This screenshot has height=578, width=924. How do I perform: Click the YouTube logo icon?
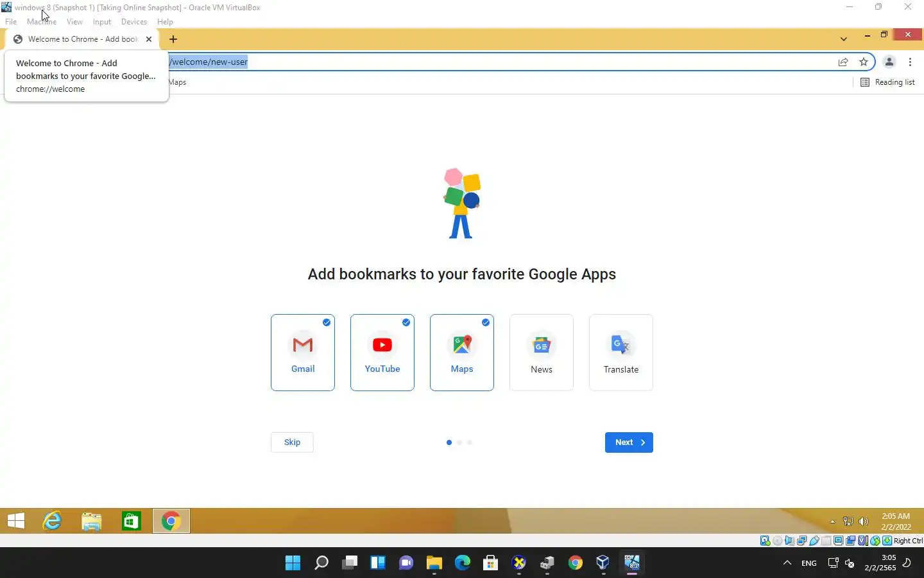(x=382, y=345)
